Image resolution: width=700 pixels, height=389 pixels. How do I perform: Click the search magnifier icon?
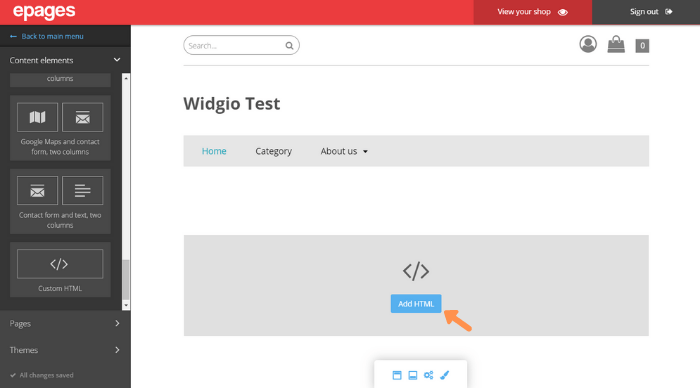(289, 46)
